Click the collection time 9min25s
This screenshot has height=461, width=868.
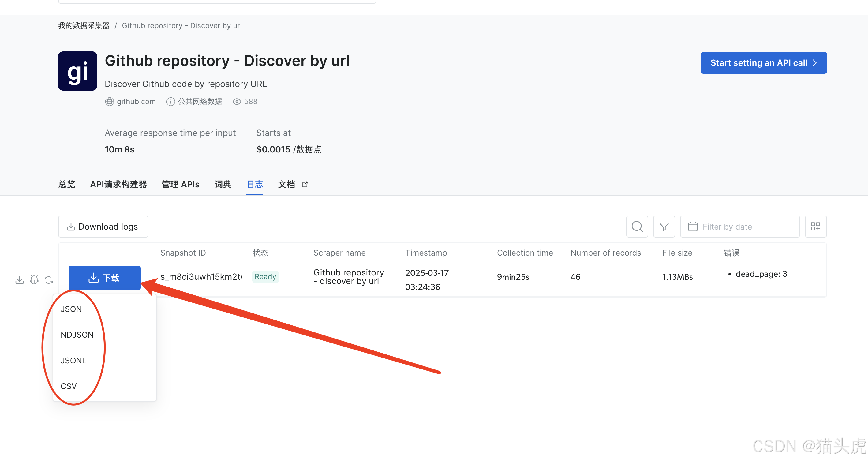513,277
